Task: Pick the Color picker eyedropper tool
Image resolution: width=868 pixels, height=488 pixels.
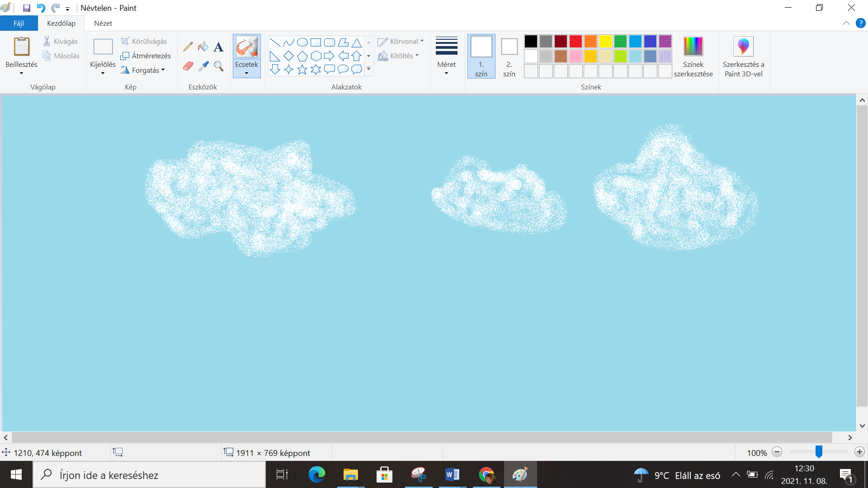Action: coord(203,66)
